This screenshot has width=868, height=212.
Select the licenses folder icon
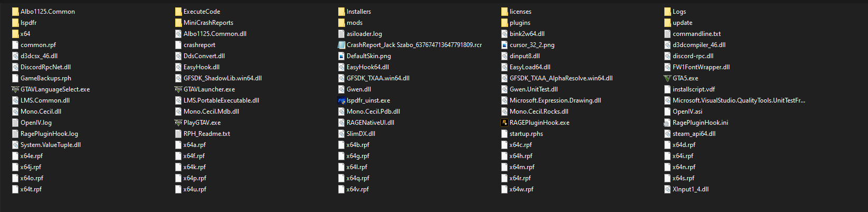pos(504,12)
